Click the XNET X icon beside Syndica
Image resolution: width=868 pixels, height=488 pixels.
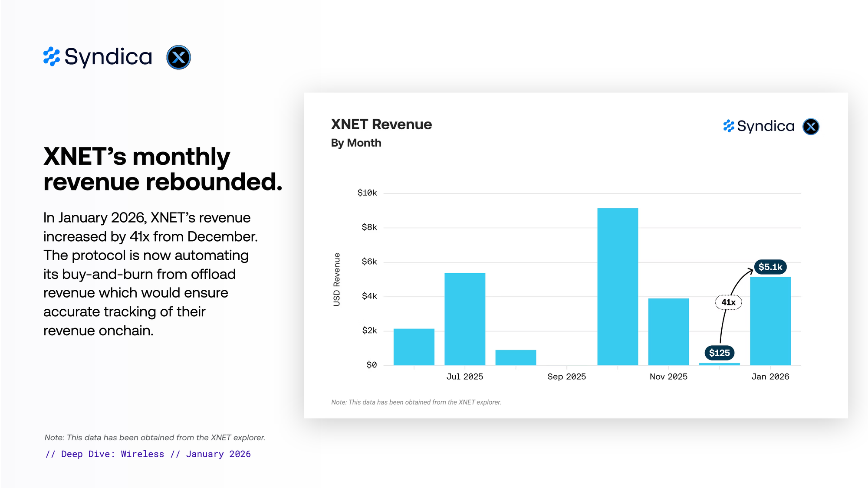(x=178, y=57)
